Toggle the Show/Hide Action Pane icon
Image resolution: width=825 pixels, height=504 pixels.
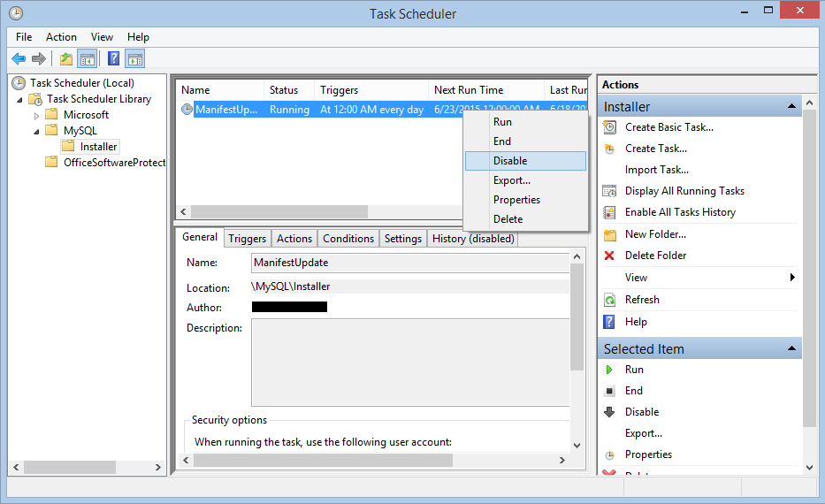coord(134,59)
